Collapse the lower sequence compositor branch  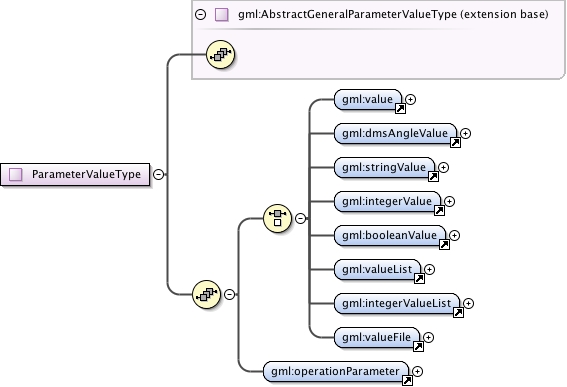point(229,294)
